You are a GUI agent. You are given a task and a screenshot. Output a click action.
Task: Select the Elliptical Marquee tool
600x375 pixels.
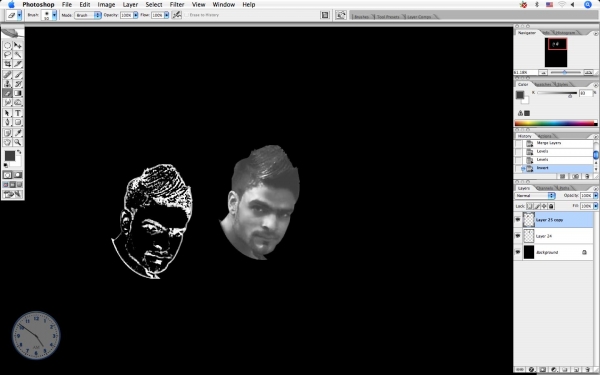point(7,45)
